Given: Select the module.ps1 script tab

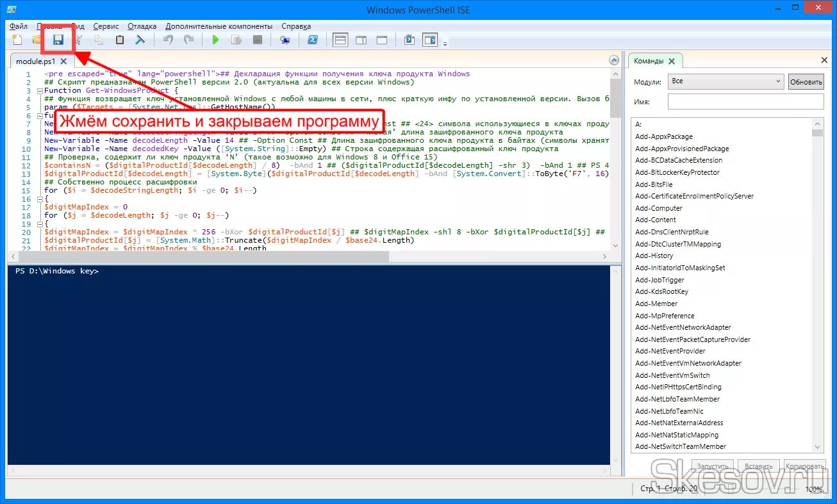Looking at the screenshot, I should 36,61.
